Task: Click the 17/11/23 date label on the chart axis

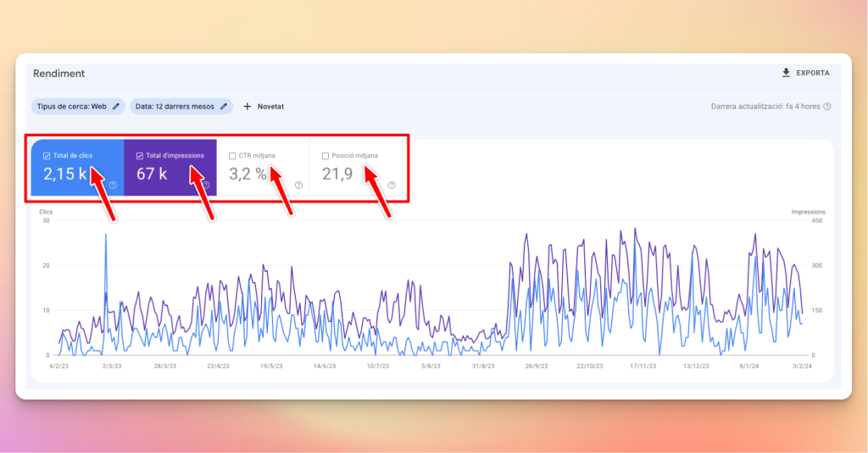Action: coord(643,367)
